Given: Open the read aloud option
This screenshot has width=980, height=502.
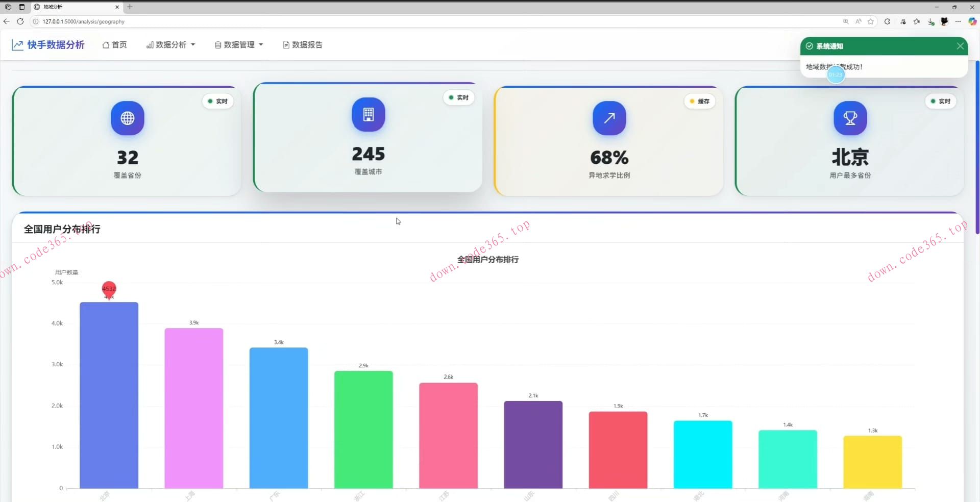Looking at the screenshot, I should coord(859,21).
